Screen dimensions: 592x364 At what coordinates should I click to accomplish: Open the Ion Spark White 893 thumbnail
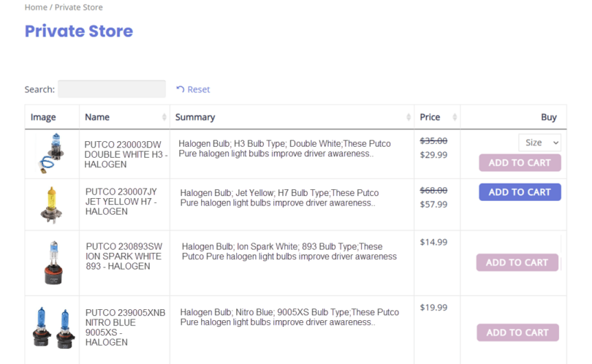[53, 262]
